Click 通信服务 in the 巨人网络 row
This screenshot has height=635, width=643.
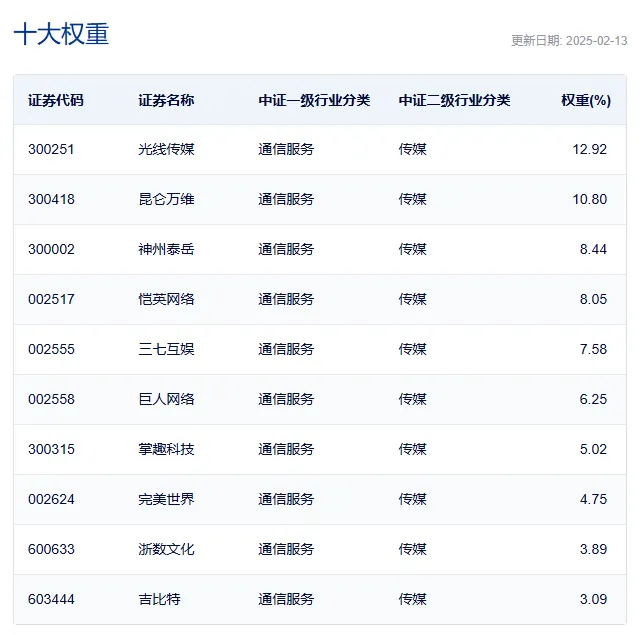click(x=286, y=400)
